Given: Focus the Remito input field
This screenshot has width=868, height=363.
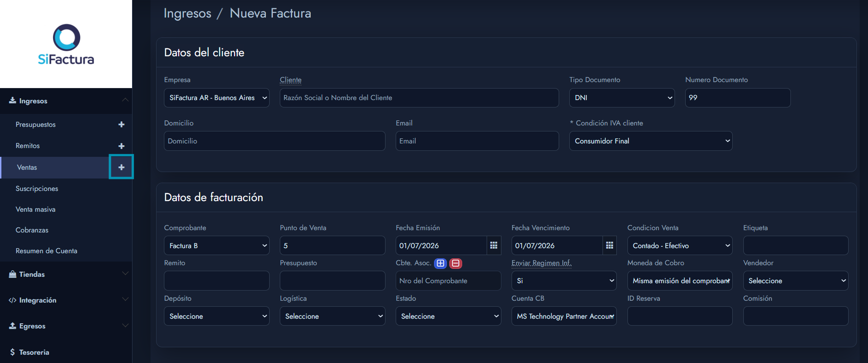Looking at the screenshot, I should (x=217, y=280).
